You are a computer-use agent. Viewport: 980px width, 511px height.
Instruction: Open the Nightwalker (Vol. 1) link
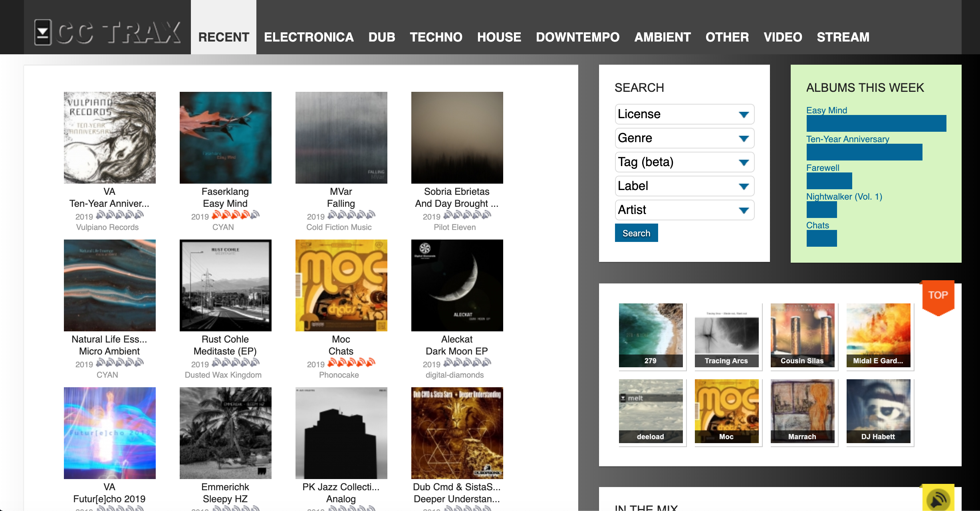pos(844,196)
